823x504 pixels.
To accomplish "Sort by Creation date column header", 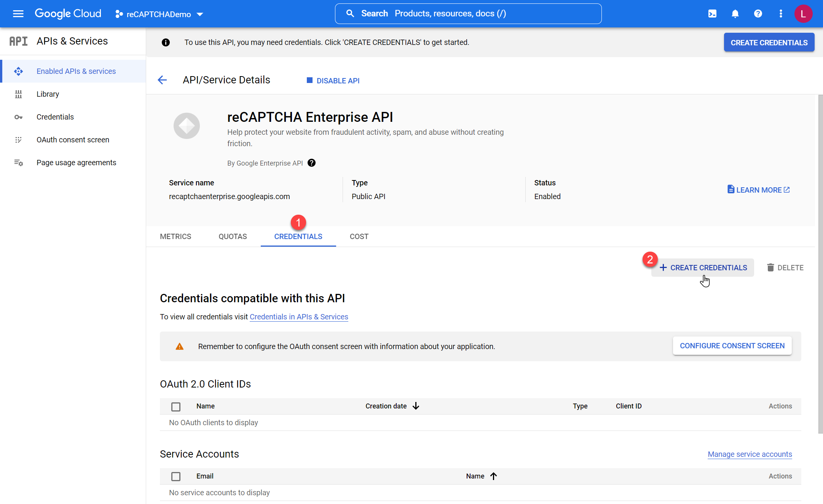I will pyautogui.click(x=386, y=406).
